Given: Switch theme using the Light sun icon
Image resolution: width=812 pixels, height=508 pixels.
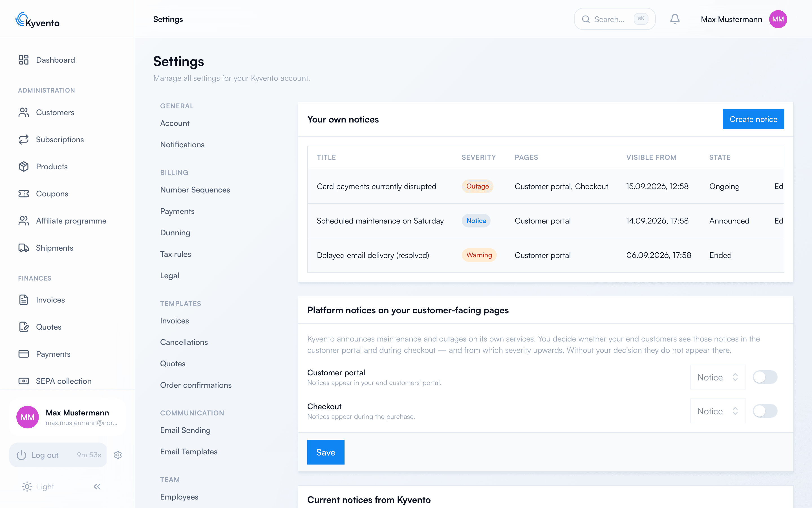Looking at the screenshot, I should [x=27, y=487].
